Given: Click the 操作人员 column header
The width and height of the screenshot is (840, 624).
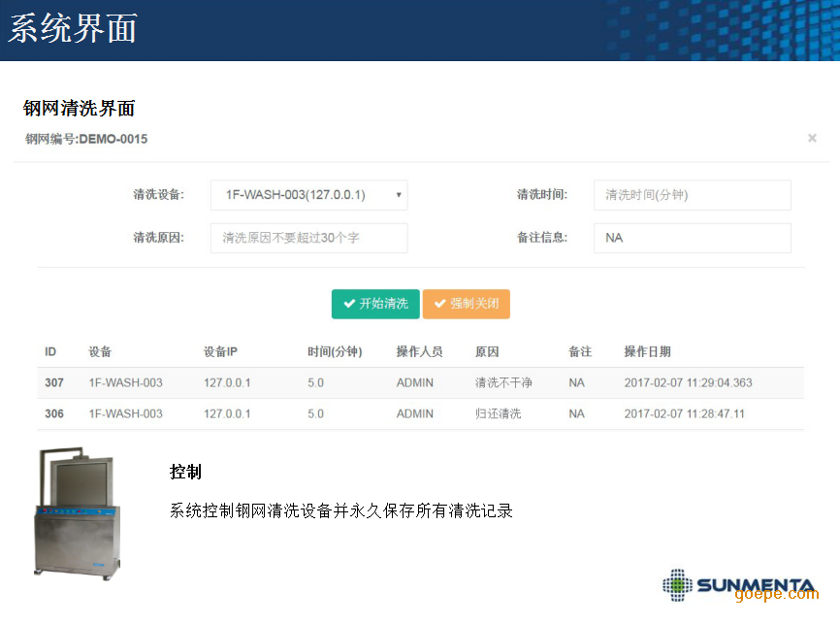Looking at the screenshot, I should 419,351.
